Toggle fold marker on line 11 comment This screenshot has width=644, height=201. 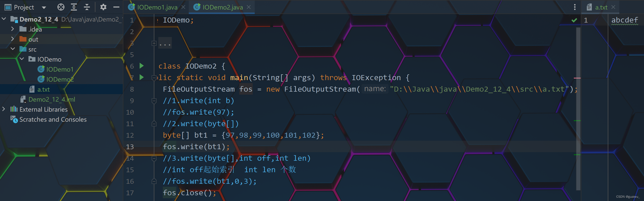click(x=154, y=124)
